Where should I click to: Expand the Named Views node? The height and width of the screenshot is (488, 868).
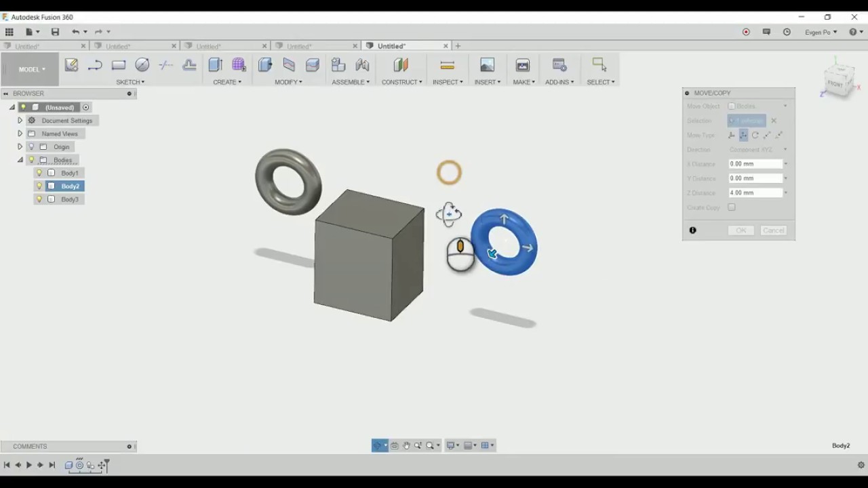(x=20, y=134)
